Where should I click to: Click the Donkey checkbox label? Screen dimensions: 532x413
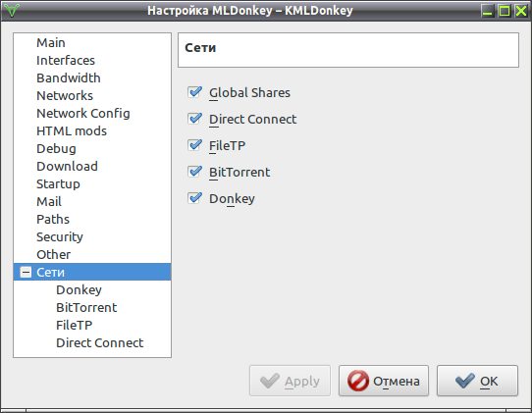click(x=232, y=198)
